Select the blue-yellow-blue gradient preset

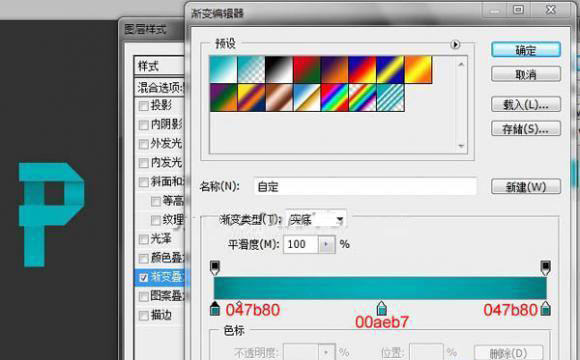tap(390, 70)
